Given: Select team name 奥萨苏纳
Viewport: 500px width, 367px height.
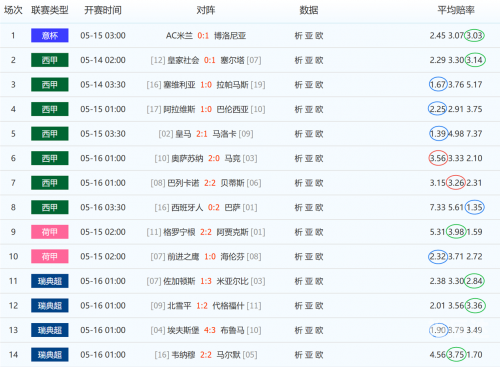Looking at the screenshot, I should 187,158.
